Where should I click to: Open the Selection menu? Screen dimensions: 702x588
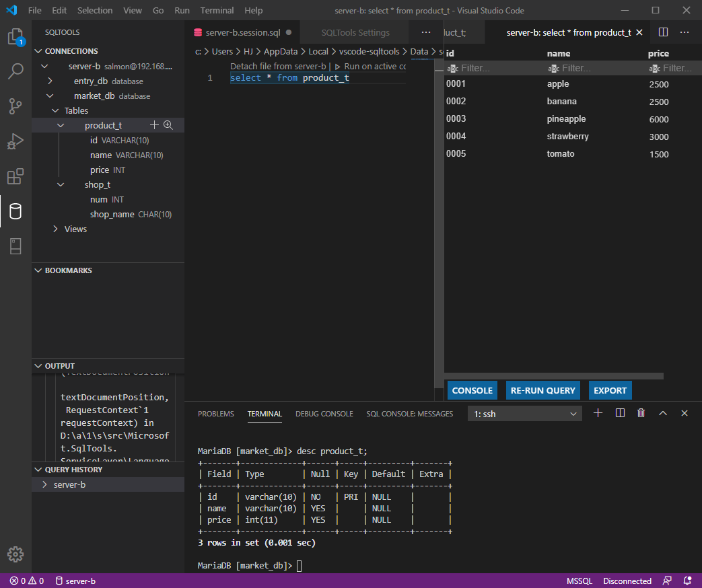(95, 10)
